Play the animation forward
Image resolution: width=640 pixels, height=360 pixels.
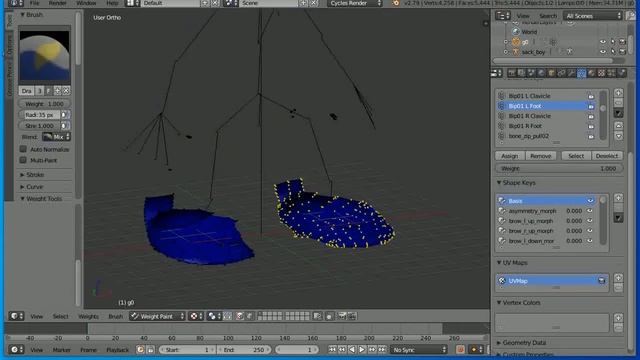pyautogui.click(x=362, y=350)
